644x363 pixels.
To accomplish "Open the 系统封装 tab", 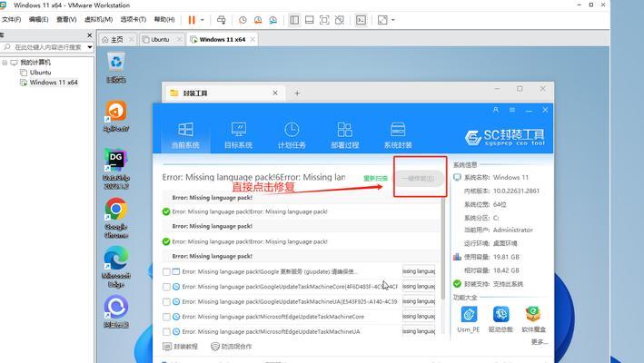I will (x=398, y=135).
